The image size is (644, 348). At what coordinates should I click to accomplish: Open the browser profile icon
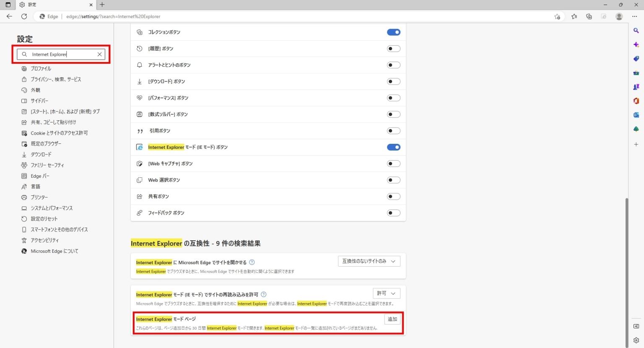tap(619, 16)
